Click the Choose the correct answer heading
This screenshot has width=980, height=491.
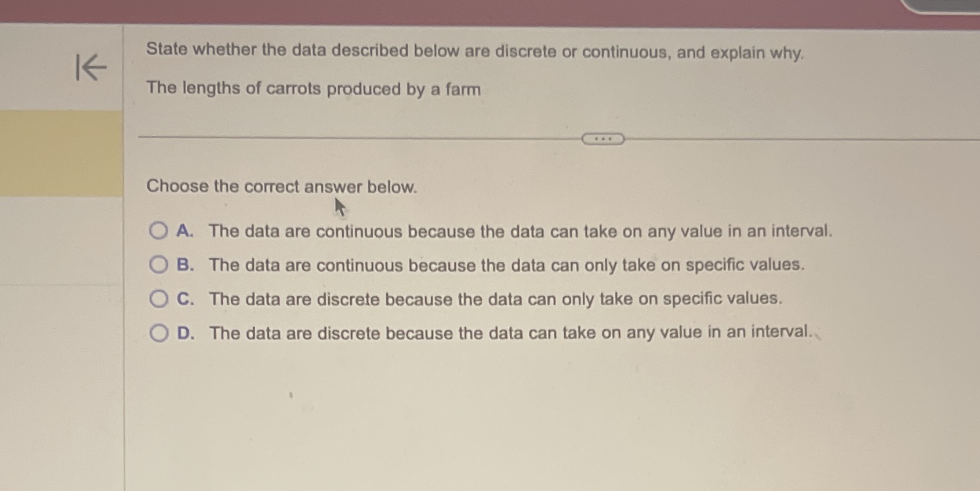click(282, 186)
